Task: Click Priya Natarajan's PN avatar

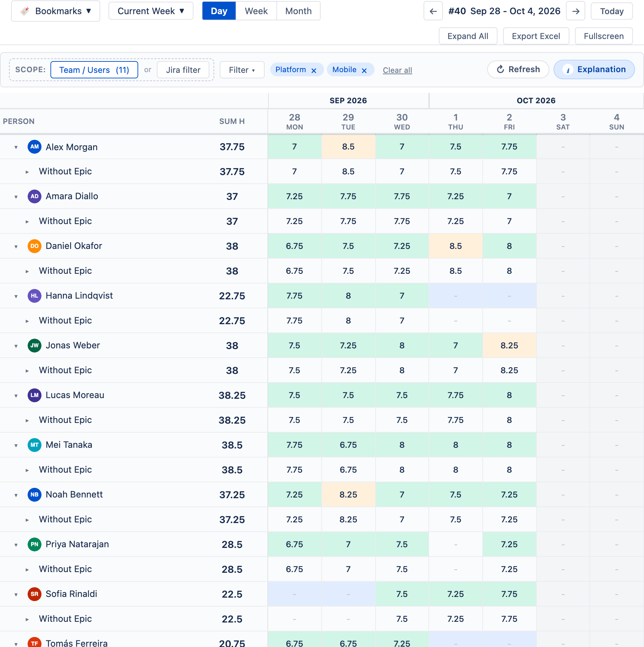Action: (35, 544)
